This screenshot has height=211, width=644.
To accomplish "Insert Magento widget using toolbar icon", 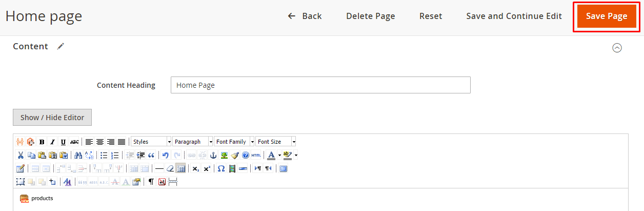I will pos(20,142).
